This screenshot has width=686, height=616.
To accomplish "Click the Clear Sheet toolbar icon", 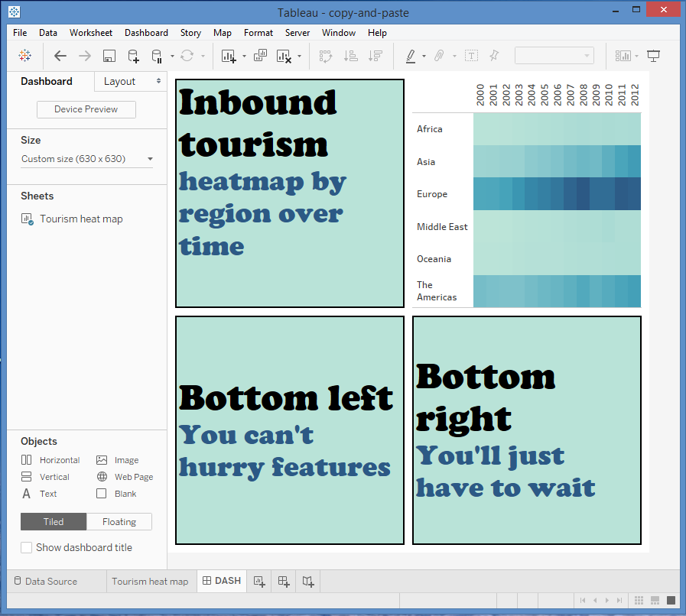I will [x=284, y=56].
